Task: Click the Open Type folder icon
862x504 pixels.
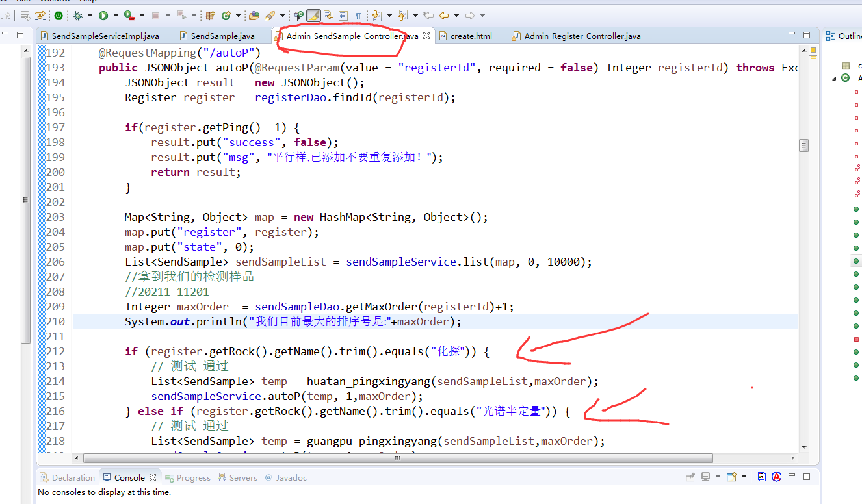Action: coord(254,15)
